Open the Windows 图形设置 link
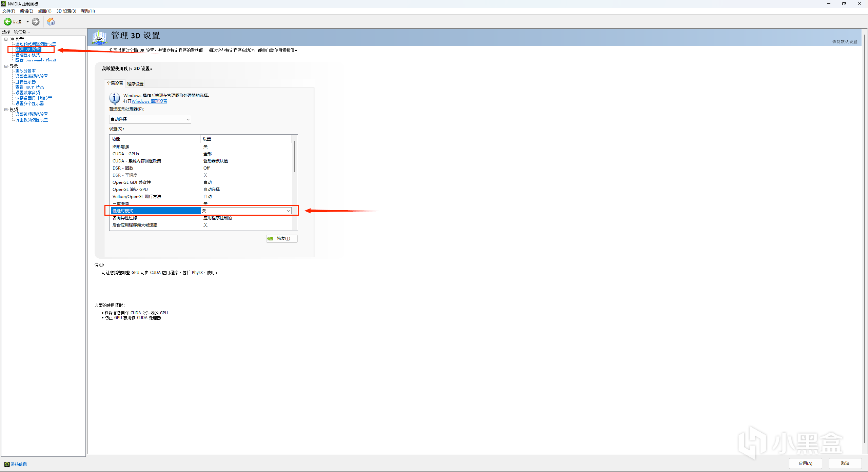 149,101
